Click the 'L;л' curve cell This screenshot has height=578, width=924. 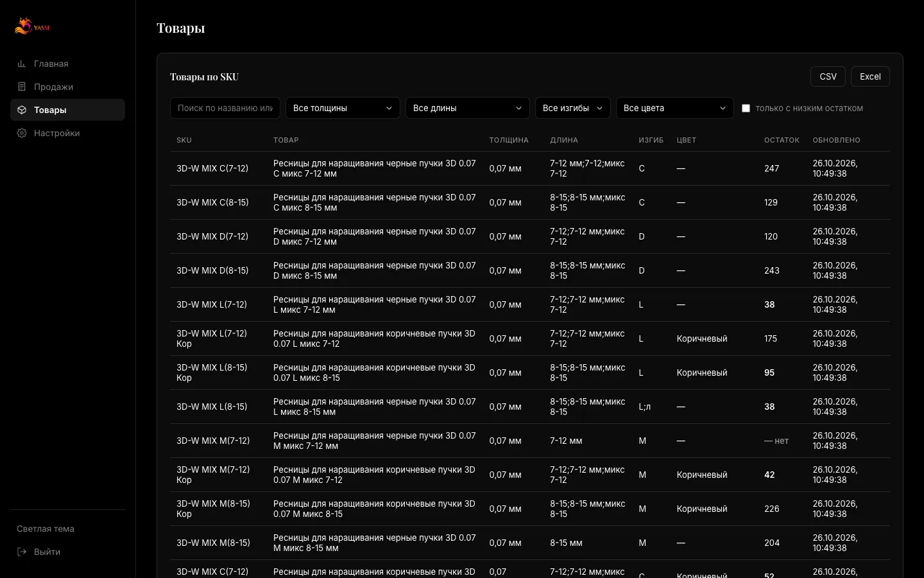click(644, 407)
